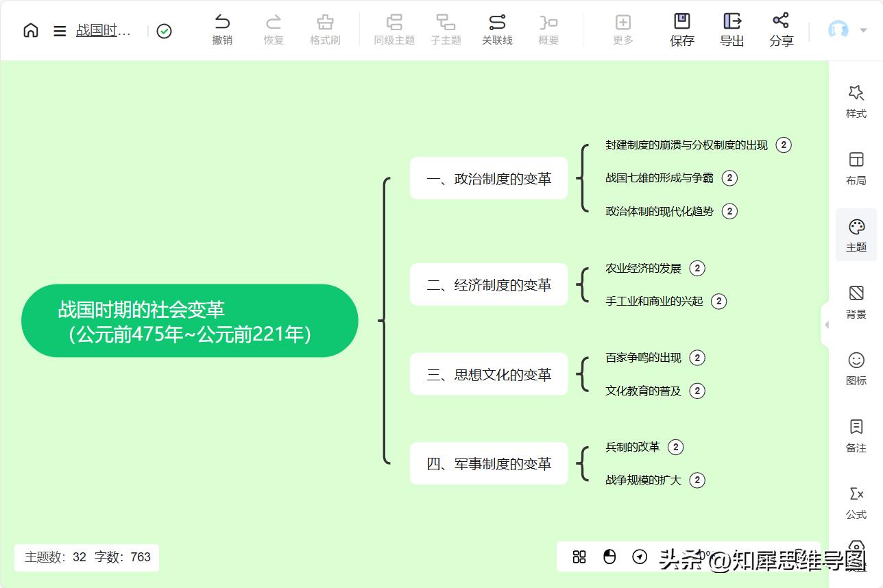Image resolution: width=883 pixels, height=588 pixels.
Task: Expand the 更多 more options menu
Action: click(622, 30)
